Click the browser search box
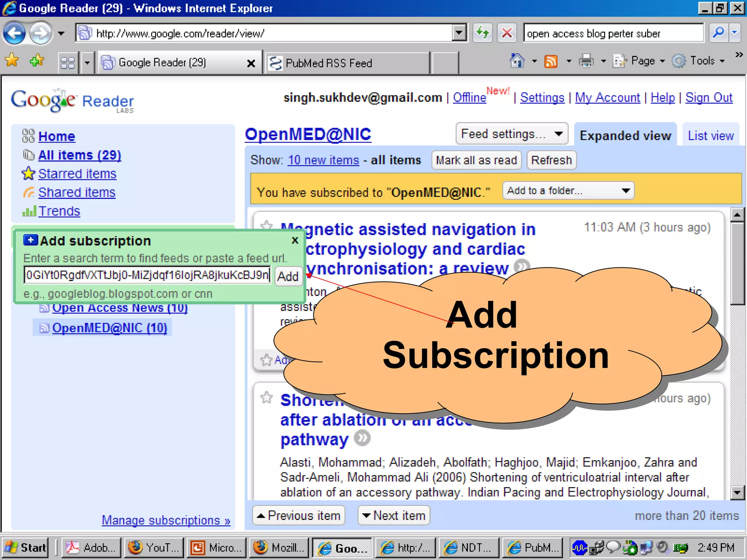Screen dimensions: 747x560 pyautogui.click(x=613, y=34)
